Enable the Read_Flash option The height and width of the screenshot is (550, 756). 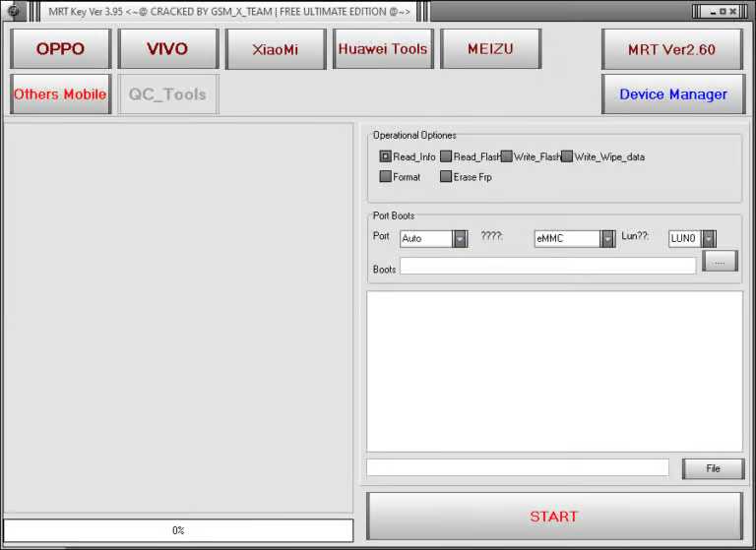click(446, 156)
